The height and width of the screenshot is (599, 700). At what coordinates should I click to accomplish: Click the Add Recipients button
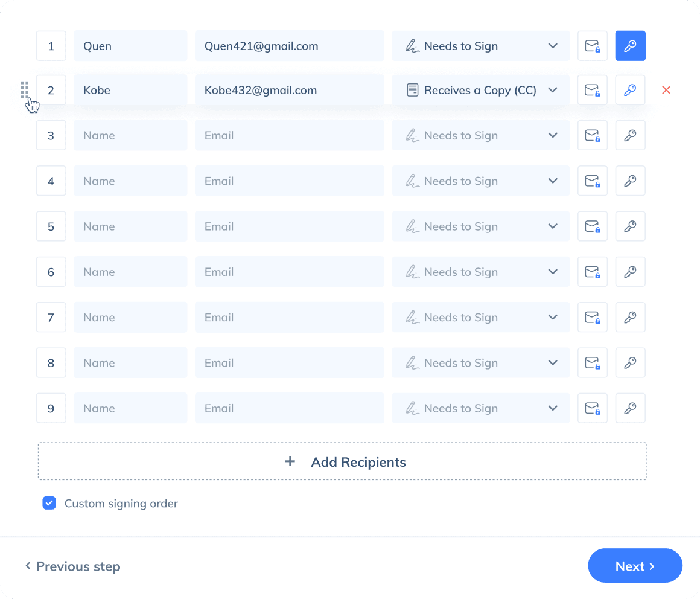(343, 462)
